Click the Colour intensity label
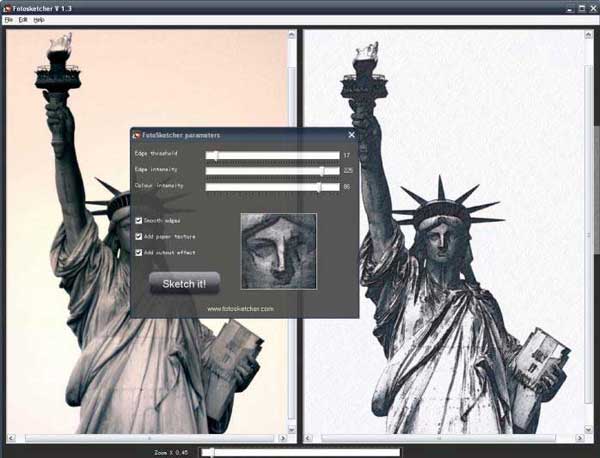600x458 pixels. click(x=159, y=186)
